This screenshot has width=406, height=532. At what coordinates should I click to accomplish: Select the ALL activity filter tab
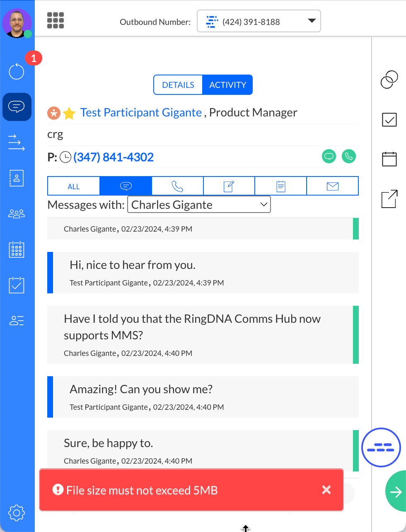tap(74, 186)
